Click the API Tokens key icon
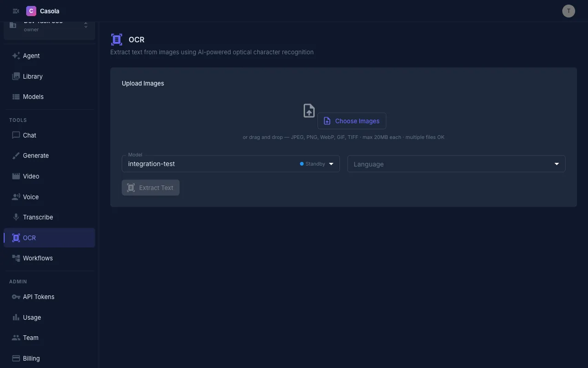The width and height of the screenshot is (588, 368). (x=15, y=297)
